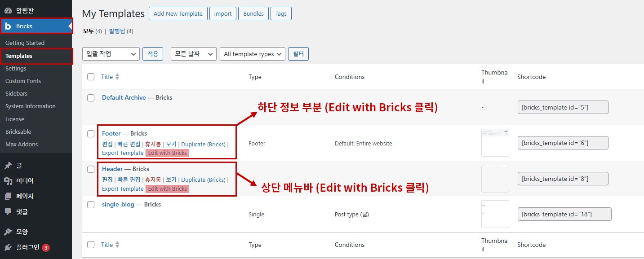Open the 모든 날짜 date filter dropdown

coord(193,54)
